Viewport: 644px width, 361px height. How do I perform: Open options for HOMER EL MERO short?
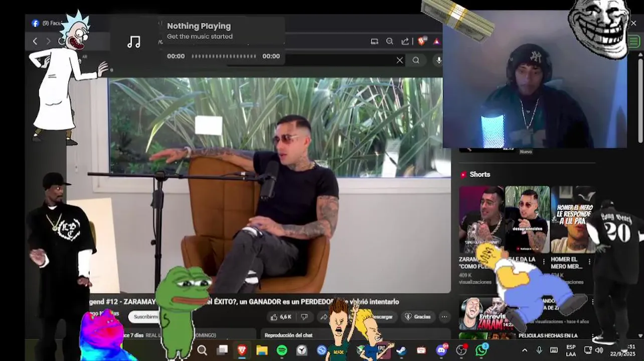click(x=589, y=262)
